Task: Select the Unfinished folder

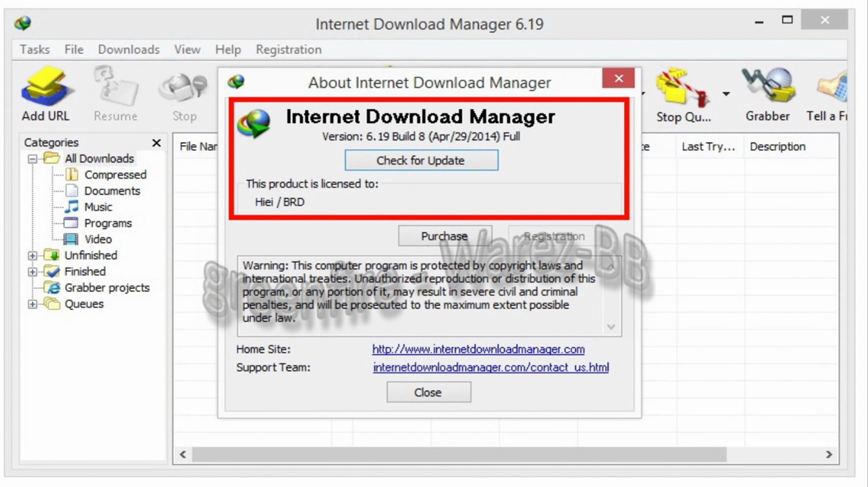Action: pyautogui.click(x=81, y=255)
